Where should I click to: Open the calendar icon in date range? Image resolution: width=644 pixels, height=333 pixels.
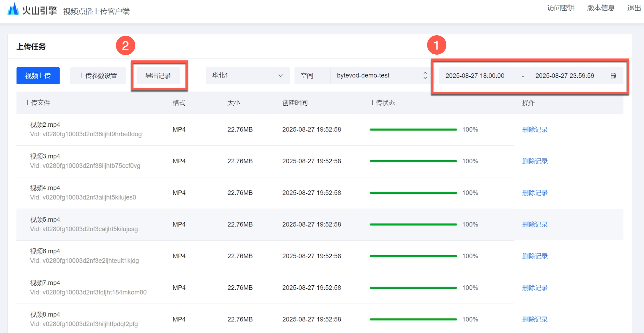tap(613, 76)
